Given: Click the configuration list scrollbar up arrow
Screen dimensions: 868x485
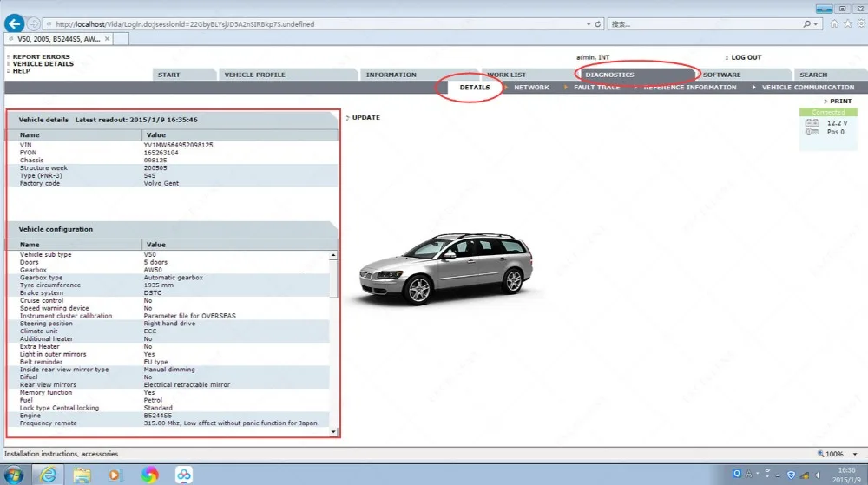Looking at the screenshot, I should (333, 255).
